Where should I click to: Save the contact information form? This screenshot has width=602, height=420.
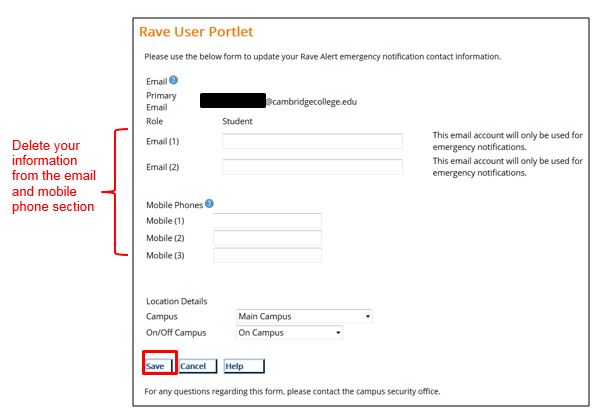(159, 366)
